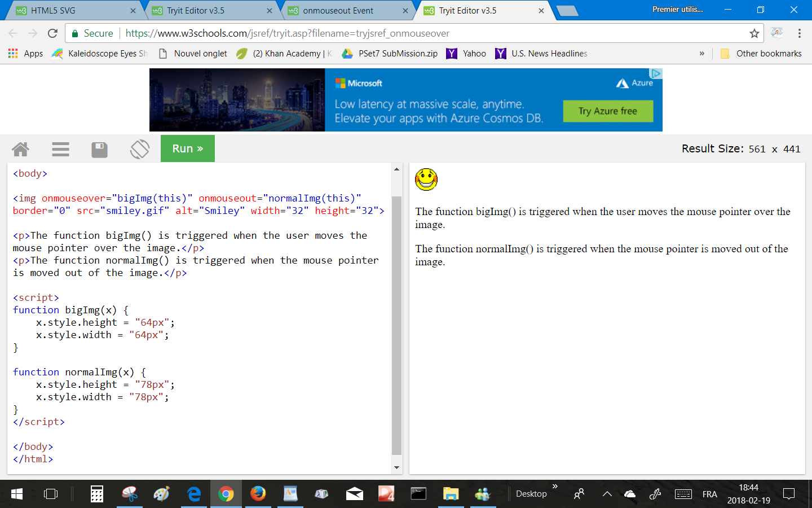Open Command Prompt from taskbar
This screenshot has width=812, height=508.
click(x=418, y=494)
